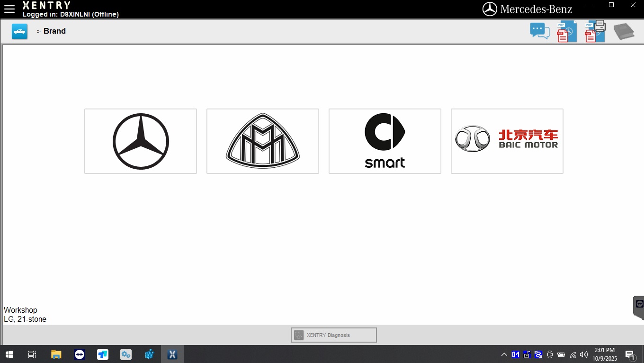Click the gear settings app in taskbar
This screenshot has width=644, height=363.
126,354
